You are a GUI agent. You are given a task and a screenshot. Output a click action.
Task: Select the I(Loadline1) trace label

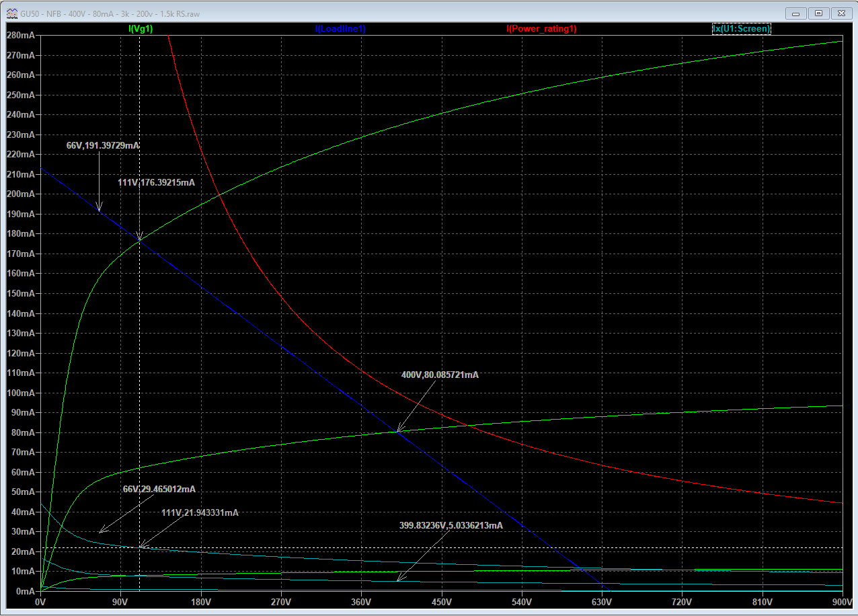coord(340,29)
